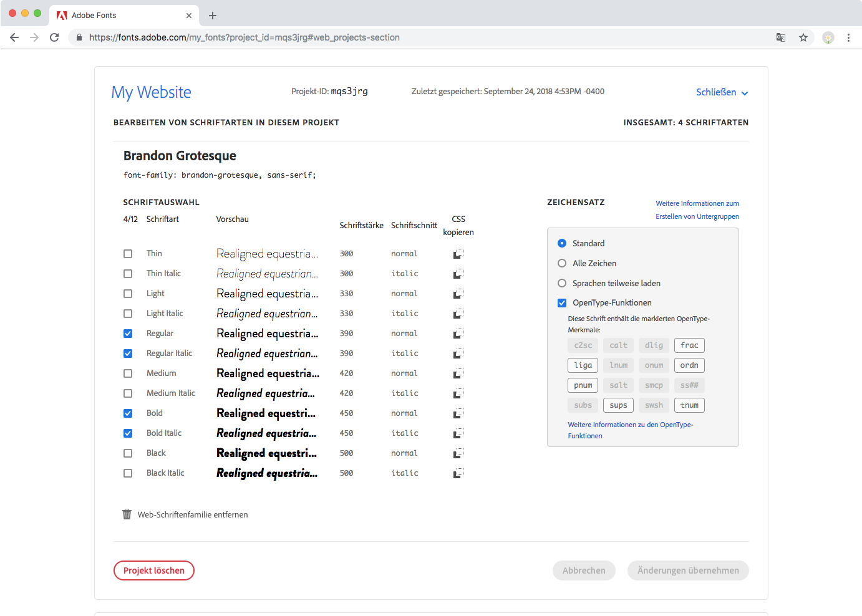
Task: Go forward in browser history
Action: (x=34, y=37)
